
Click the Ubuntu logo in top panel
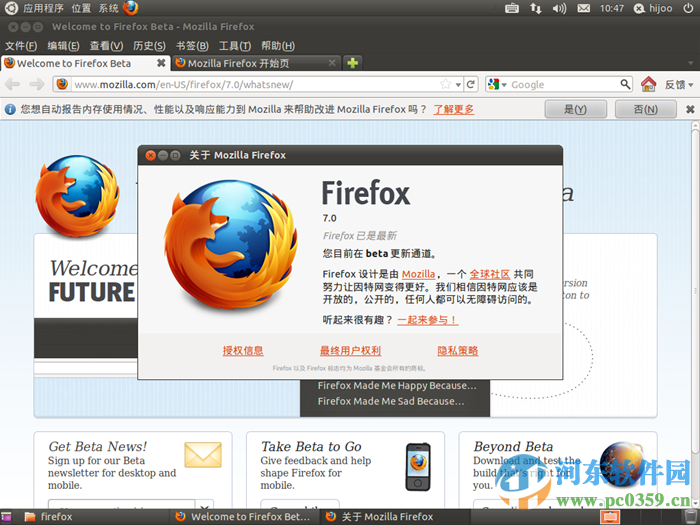(x=11, y=8)
